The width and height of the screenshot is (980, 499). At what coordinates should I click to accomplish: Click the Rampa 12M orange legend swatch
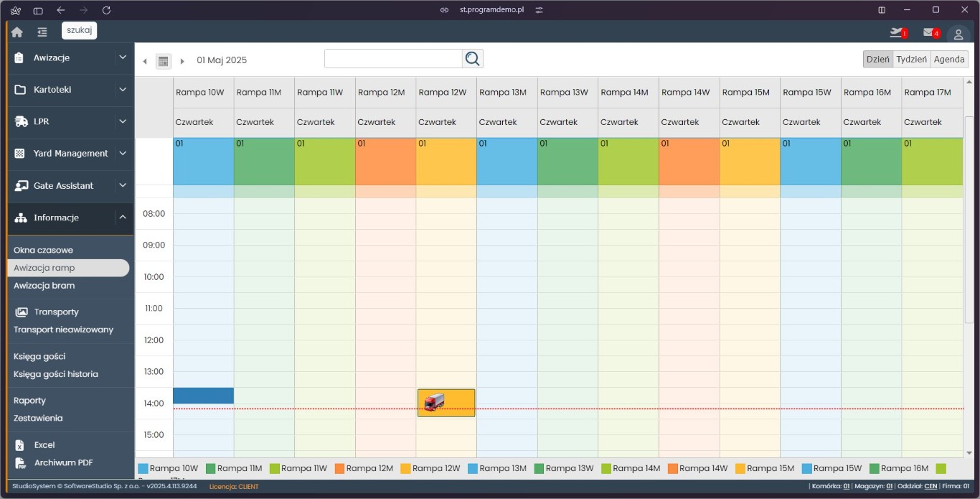coord(339,469)
